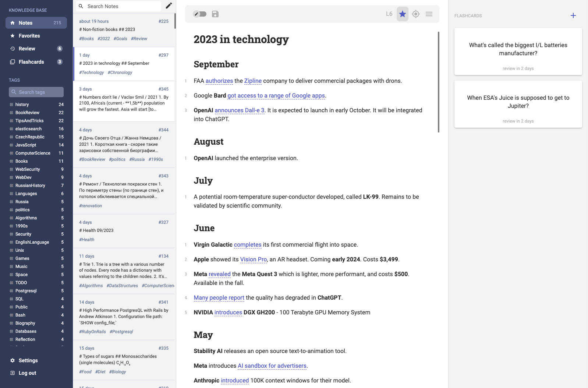This screenshot has height=388, width=588.
Task: Select the BookReview tag in sidebar
Action: [x=36, y=113]
